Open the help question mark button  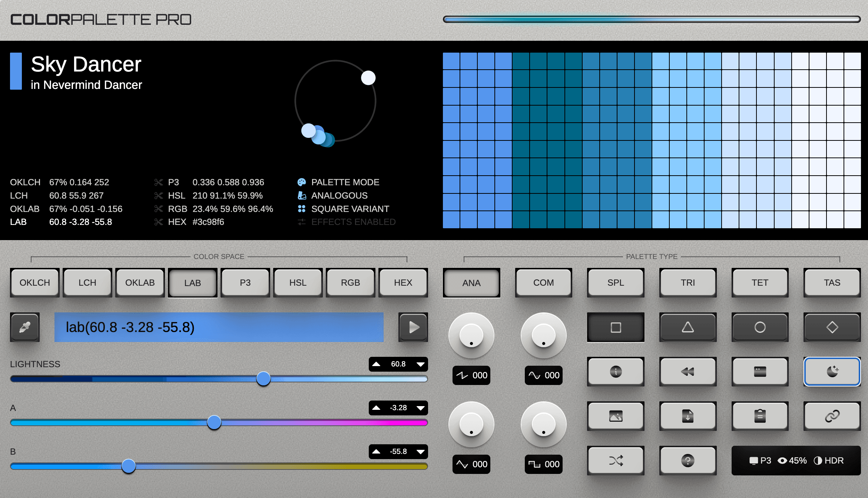pos(688,461)
